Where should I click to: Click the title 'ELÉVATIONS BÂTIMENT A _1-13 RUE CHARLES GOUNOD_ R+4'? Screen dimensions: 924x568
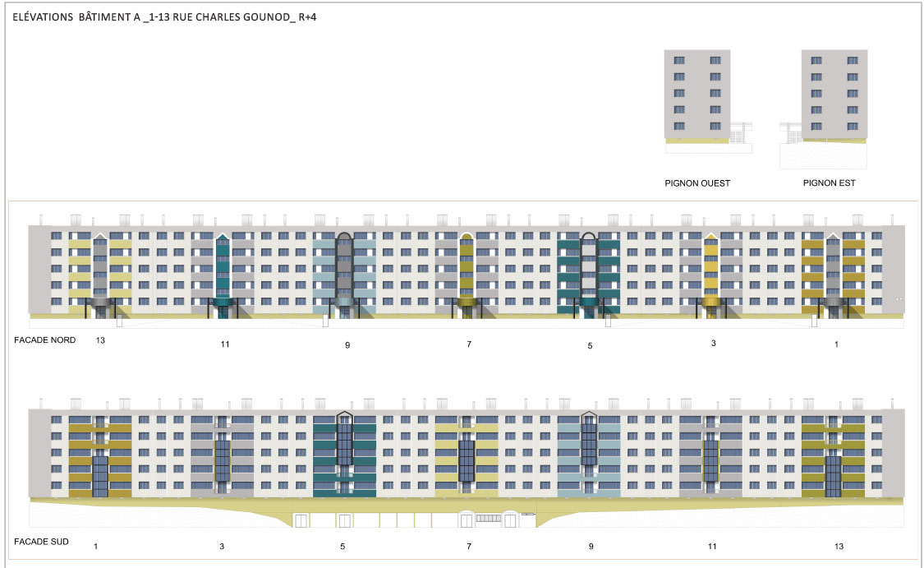click(164, 17)
